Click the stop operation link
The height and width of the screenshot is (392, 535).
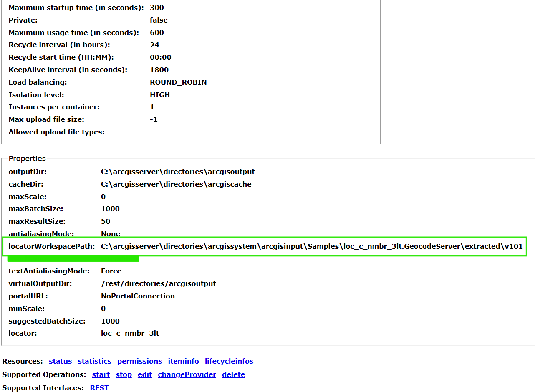(x=124, y=374)
